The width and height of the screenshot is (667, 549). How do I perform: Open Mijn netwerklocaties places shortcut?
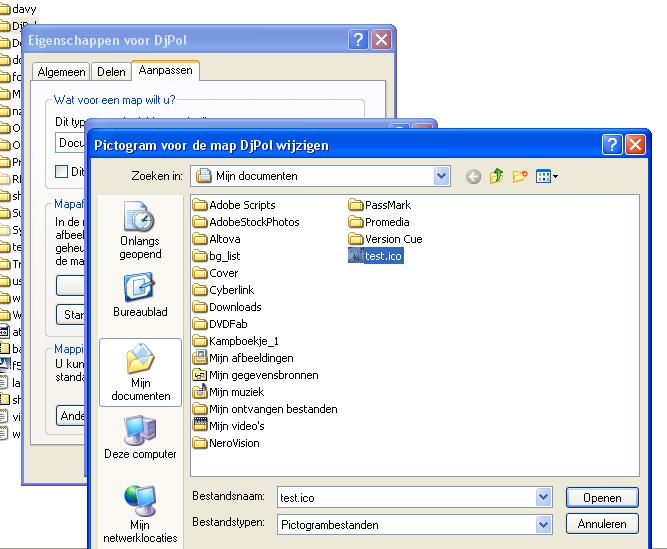[x=140, y=514]
